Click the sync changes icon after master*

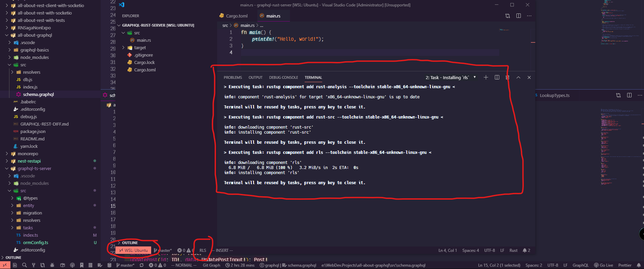142,265
